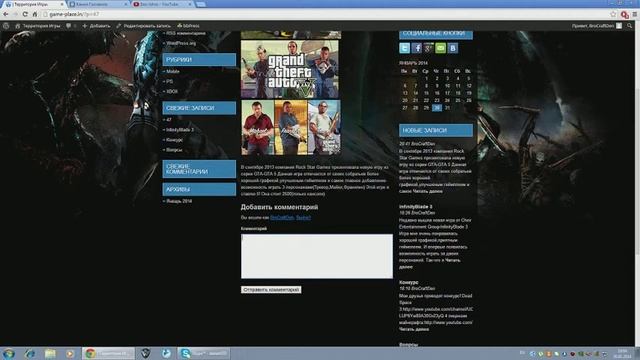Bookmark the page with the star icon
Image resolution: width=640 pixels, height=360 pixels.
(613, 14)
